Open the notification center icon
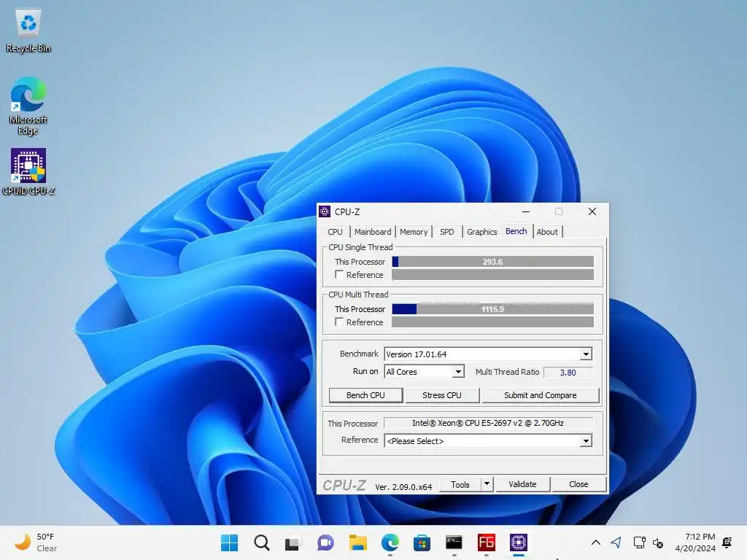The width and height of the screenshot is (747, 560). click(727, 542)
